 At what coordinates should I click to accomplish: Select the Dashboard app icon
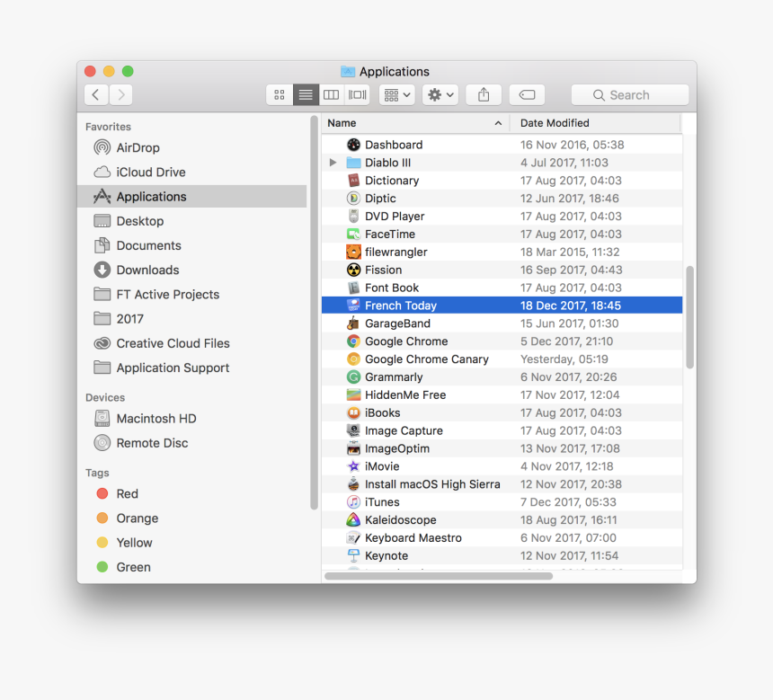(353, 145)
